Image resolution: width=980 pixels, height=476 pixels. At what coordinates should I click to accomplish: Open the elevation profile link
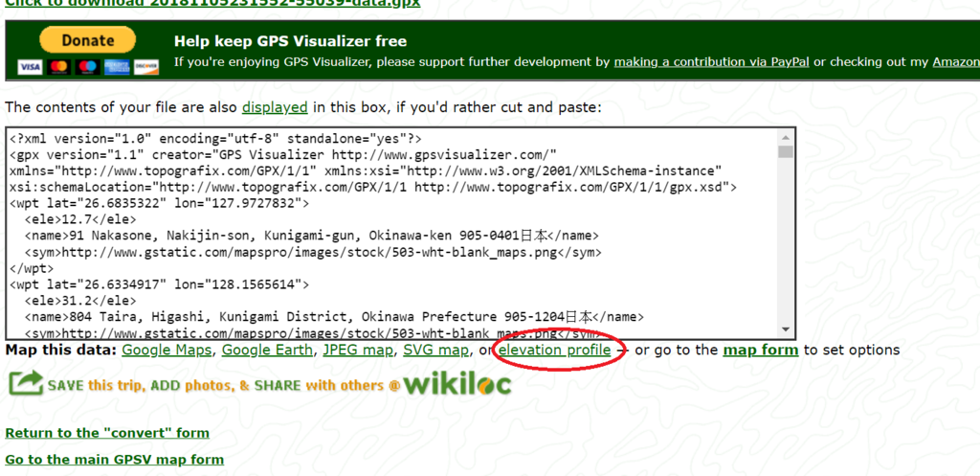click(x=554, y=350)
